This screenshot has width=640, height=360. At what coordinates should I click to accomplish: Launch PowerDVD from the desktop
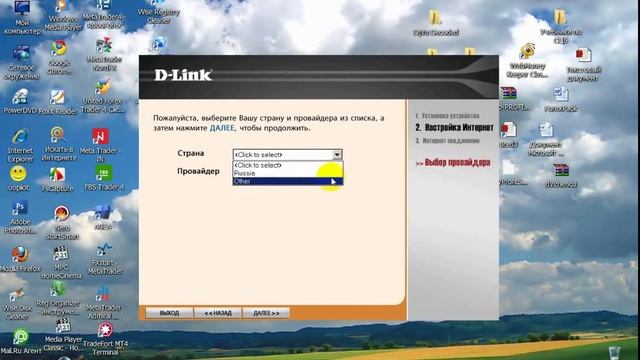20,101
